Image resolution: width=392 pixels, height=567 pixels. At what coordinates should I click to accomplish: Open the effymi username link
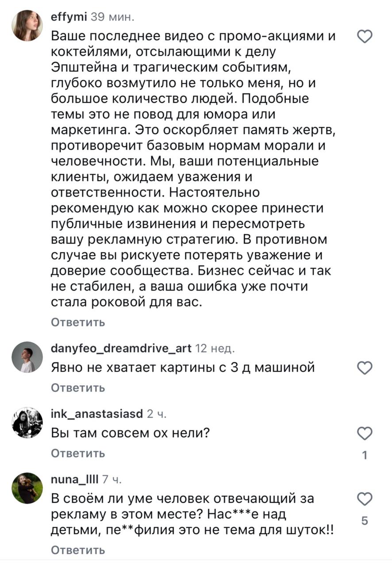coord(69,17)
